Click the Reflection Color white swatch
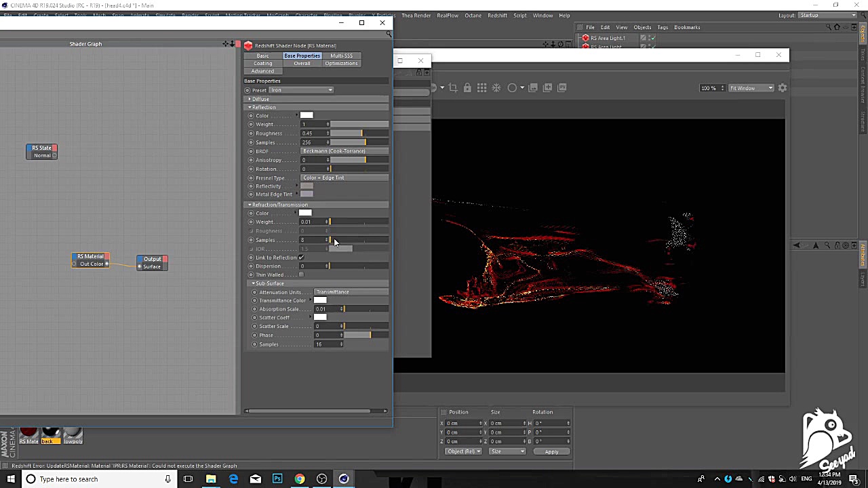Viewport: 868px width, 488px height. tap(307, 115)
